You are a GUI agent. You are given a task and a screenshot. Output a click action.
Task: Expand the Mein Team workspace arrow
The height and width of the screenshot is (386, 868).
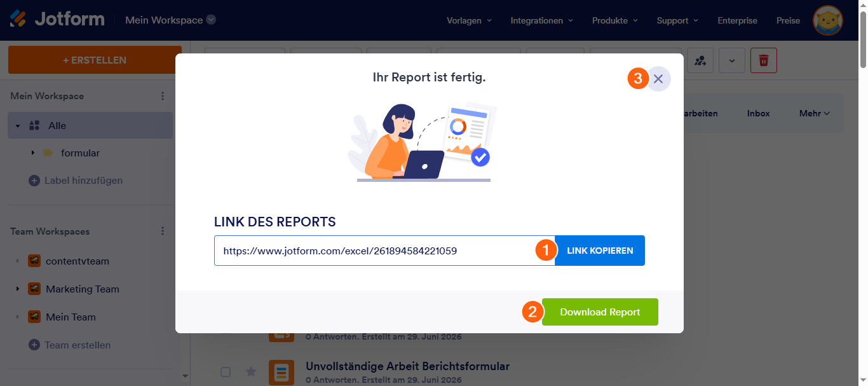click(17, 317)
